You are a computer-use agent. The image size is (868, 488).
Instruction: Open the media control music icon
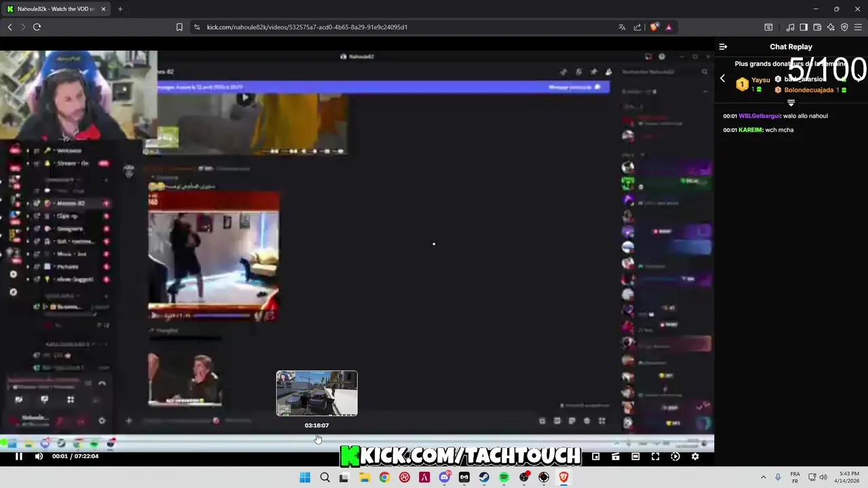790,27
